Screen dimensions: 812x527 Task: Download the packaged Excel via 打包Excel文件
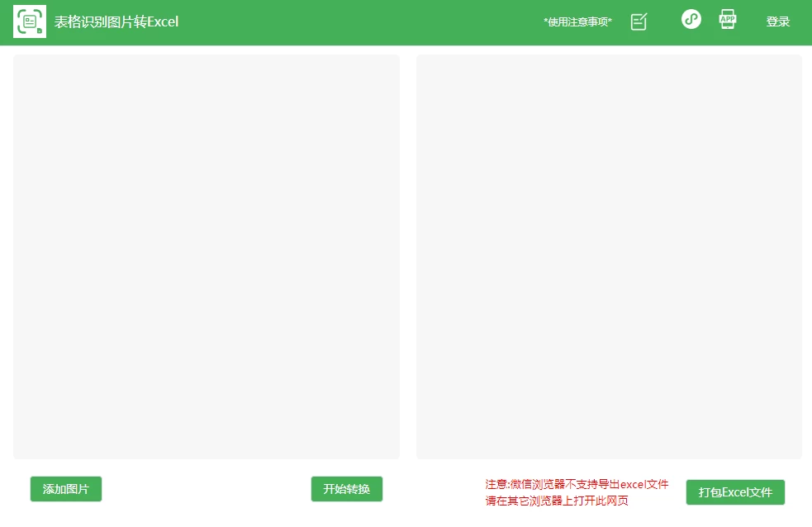coord(734,492)
